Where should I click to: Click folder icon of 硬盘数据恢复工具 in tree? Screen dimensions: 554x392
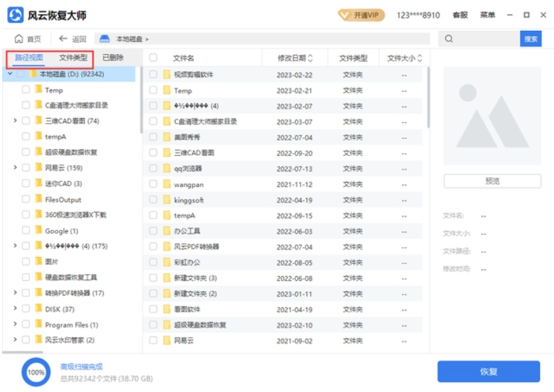tap(39, 277)
